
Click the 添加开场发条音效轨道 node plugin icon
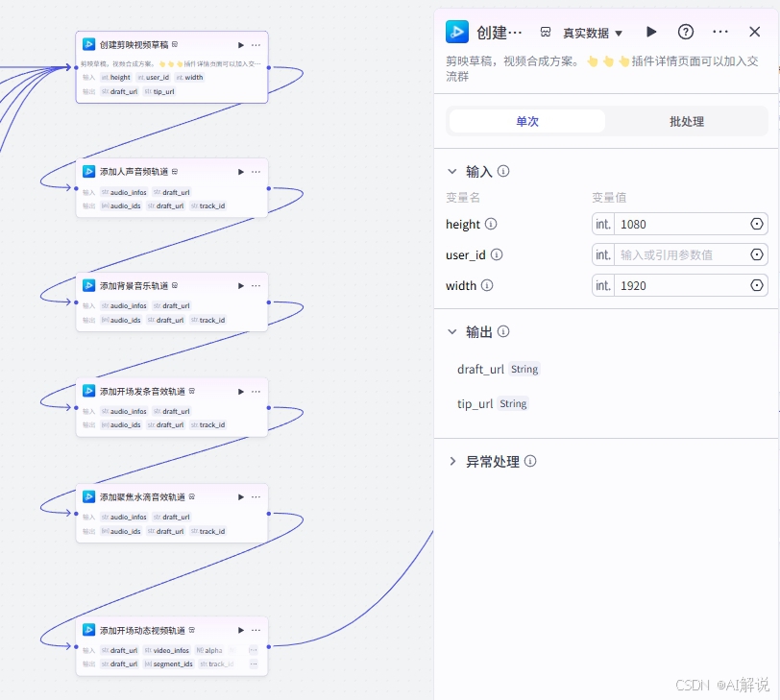tap(88, 391)
